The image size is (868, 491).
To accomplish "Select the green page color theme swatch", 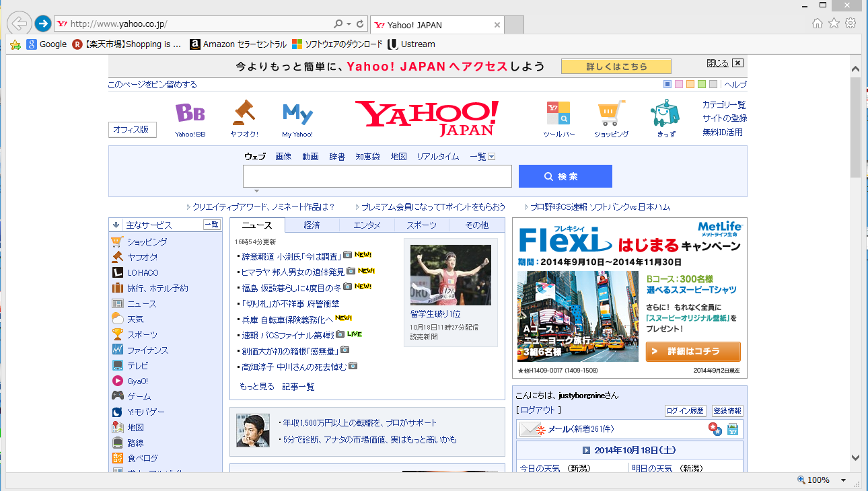I will pyautogui.click(x=702, y=84).
